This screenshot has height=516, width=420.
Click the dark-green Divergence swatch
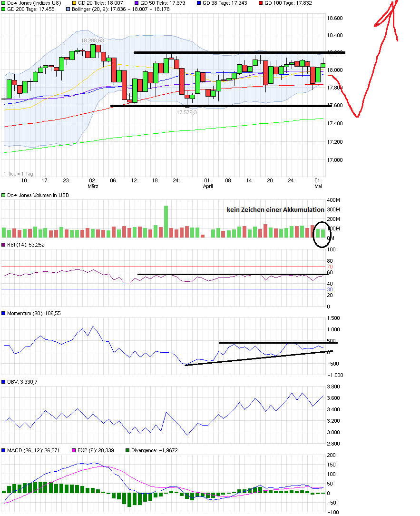pyautogui.click(x=127, y=450)
